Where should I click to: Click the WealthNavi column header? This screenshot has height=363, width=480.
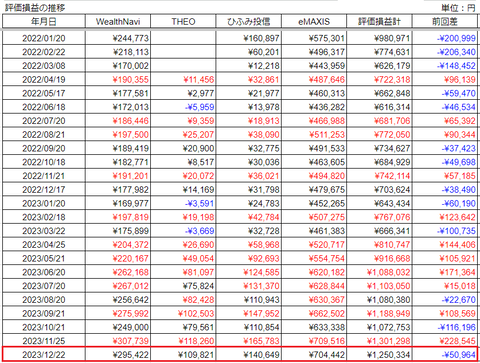(x=118, y=22)
